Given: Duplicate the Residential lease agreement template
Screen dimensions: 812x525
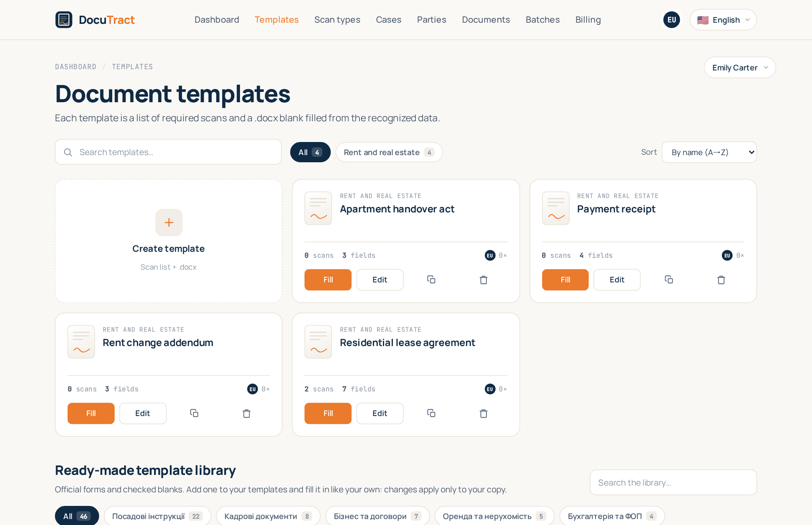Looking at the screenshot, I should [431, 413].
